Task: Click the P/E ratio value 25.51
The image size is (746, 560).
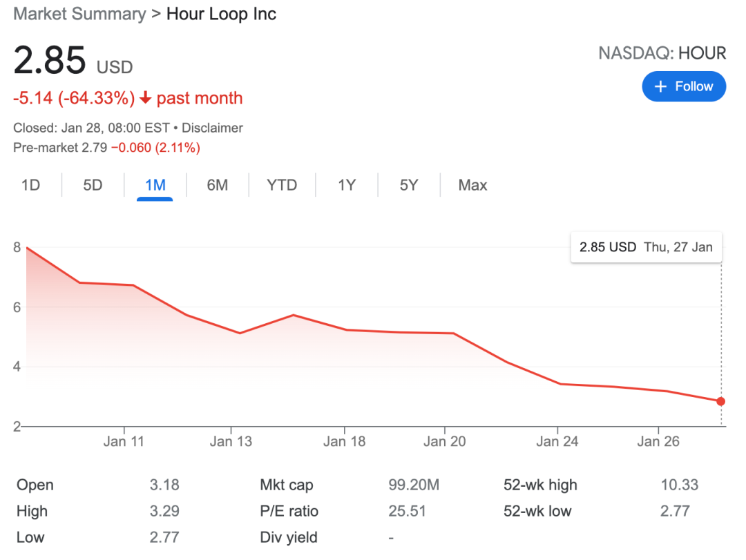Action: [408, 511]
